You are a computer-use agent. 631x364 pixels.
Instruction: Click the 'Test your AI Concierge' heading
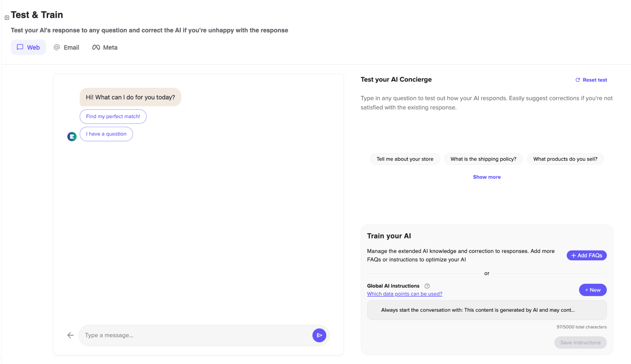pyautogui.click(x=396, y=79)
